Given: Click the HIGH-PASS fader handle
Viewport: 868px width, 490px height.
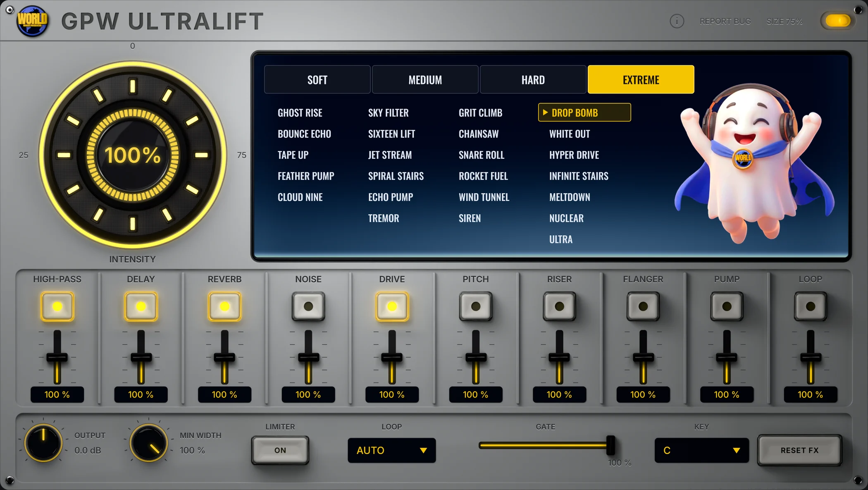Looking at the screenshot, I should coord(57,357).
